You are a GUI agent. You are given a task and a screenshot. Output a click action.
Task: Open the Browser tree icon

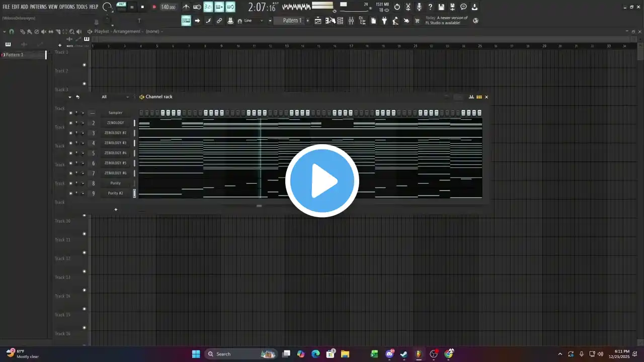[362, 21]
